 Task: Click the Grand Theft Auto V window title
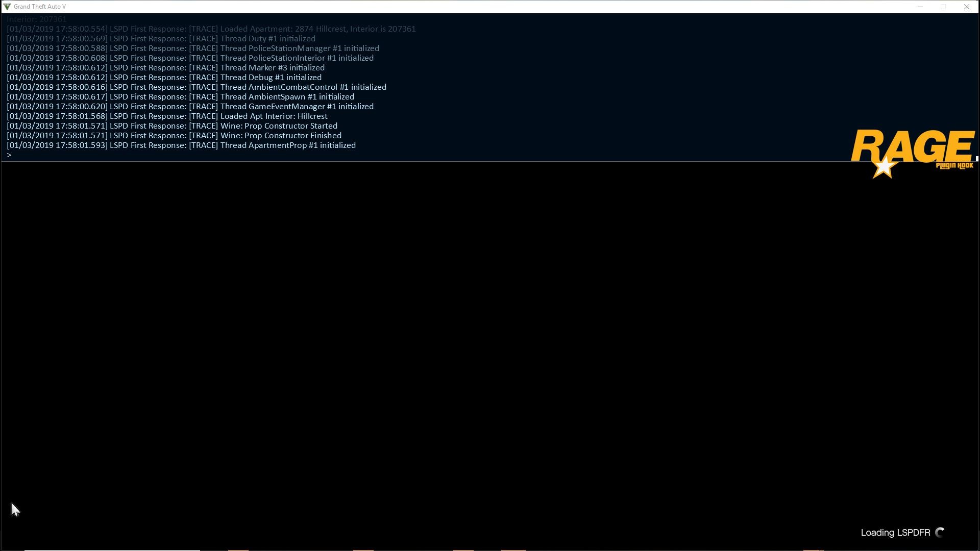40,7
